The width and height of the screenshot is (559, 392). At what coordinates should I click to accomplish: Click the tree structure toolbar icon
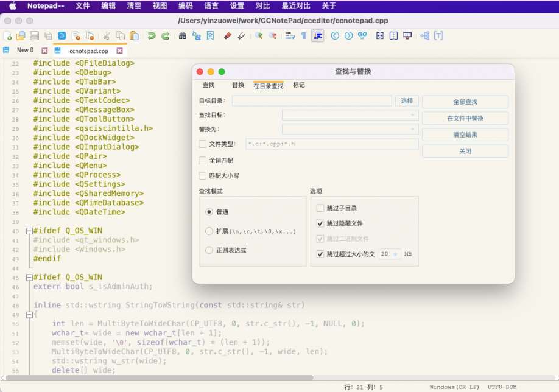tap(425, 36)
